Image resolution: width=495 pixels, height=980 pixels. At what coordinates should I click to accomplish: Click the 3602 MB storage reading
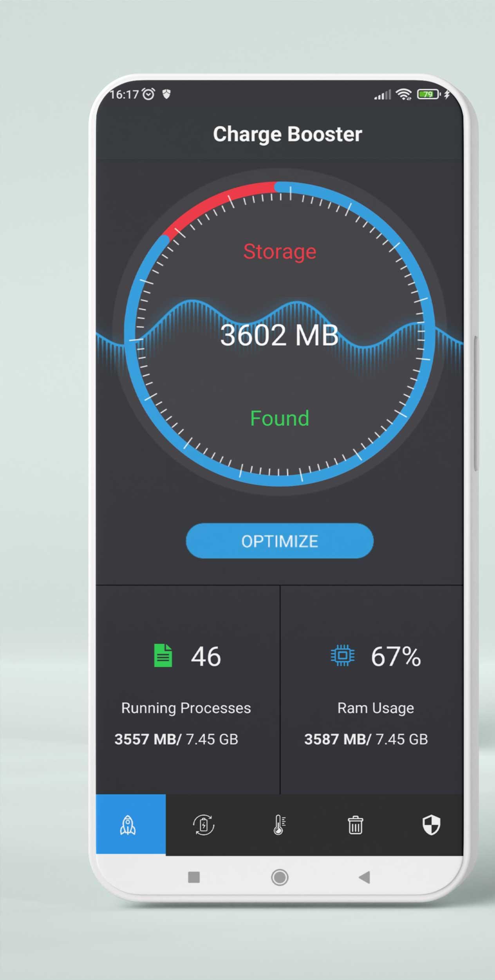coord(279,336)
